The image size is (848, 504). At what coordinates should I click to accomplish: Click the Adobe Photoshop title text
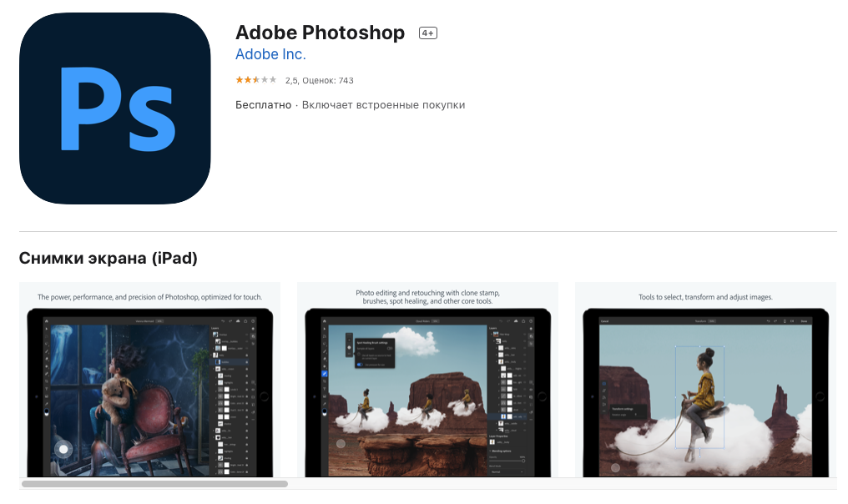[320, 33]
